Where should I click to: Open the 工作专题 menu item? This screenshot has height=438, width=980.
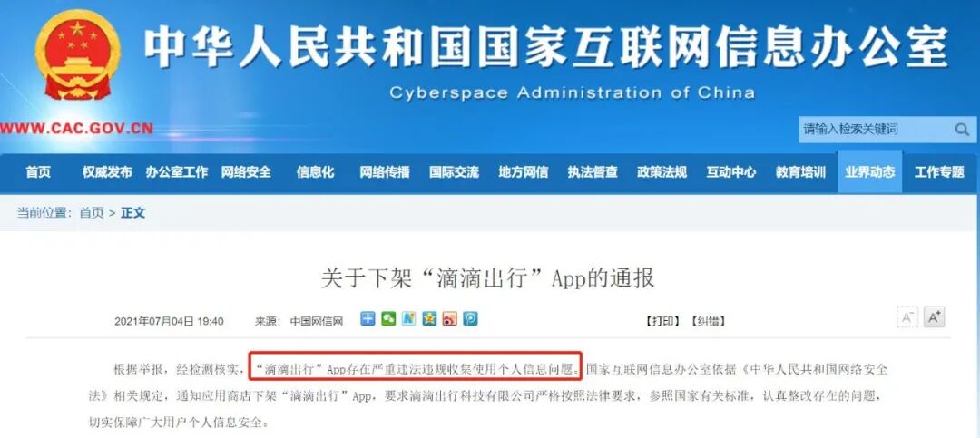(x=939, y=173)
